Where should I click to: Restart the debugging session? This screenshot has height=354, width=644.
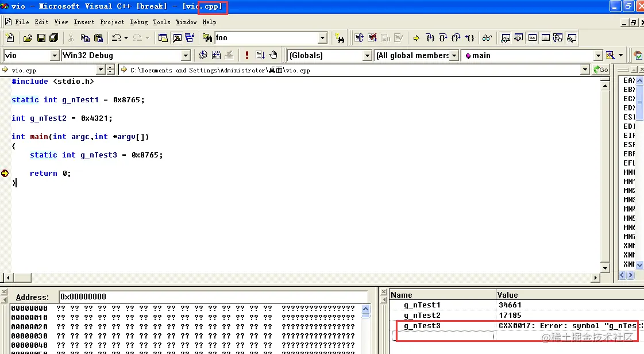tap(360, 38)
